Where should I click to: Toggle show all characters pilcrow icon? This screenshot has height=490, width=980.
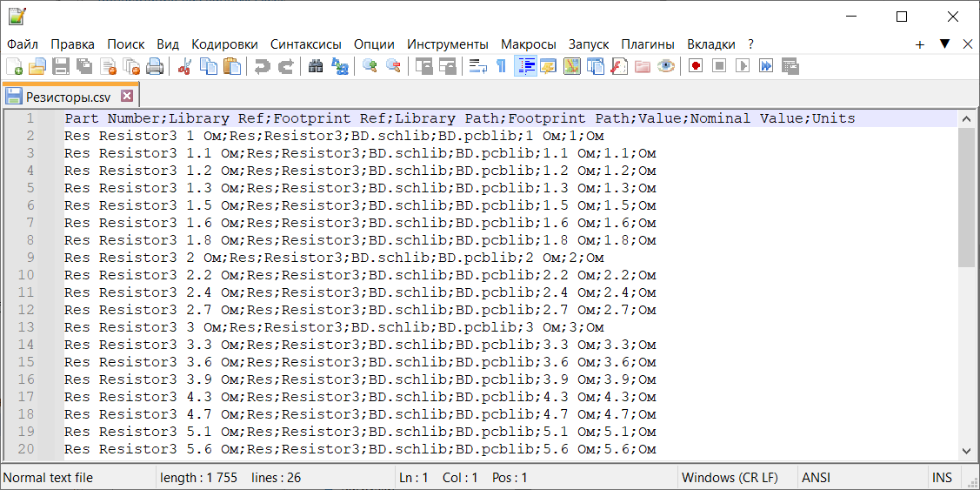(x=501, y=66)
